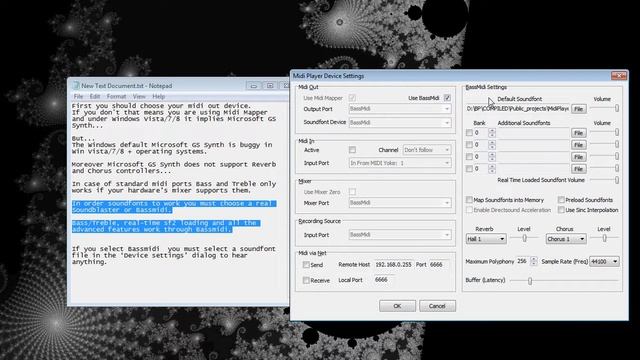The image size is (640, 360).
Task: Check Preload Soundfonts option
Action: 561,200
